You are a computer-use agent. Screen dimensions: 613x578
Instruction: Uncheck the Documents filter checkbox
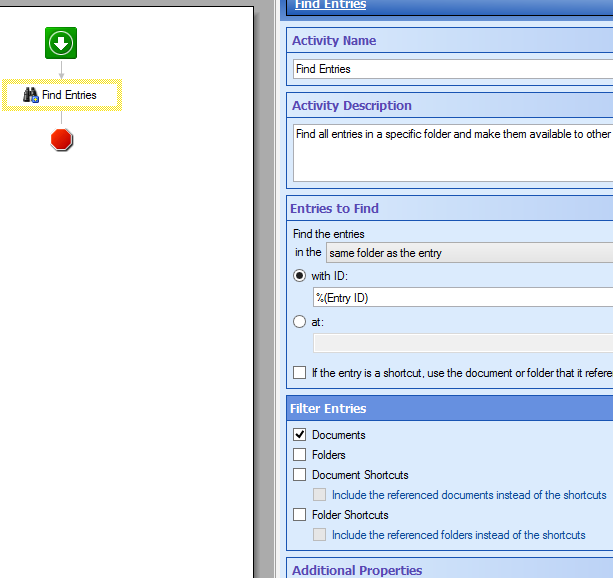300,434
